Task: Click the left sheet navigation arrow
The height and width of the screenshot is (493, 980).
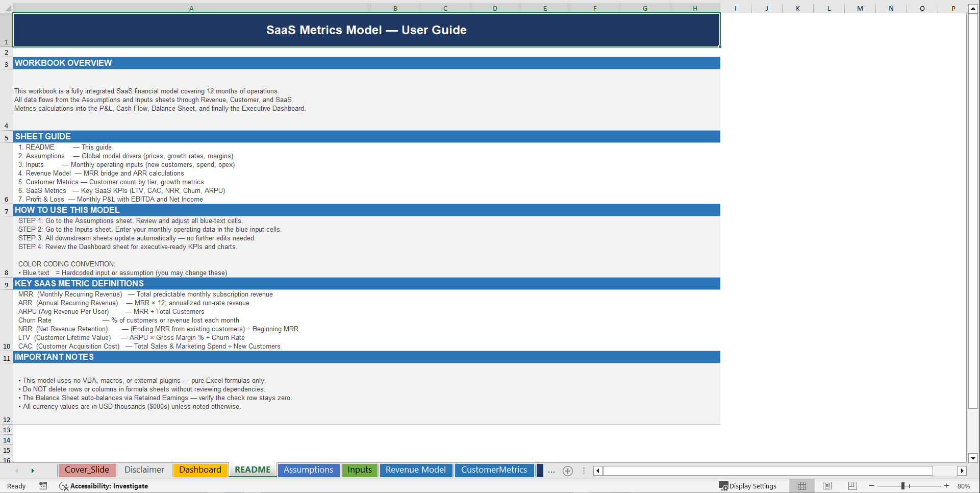Action: click(x=17, y=471)
